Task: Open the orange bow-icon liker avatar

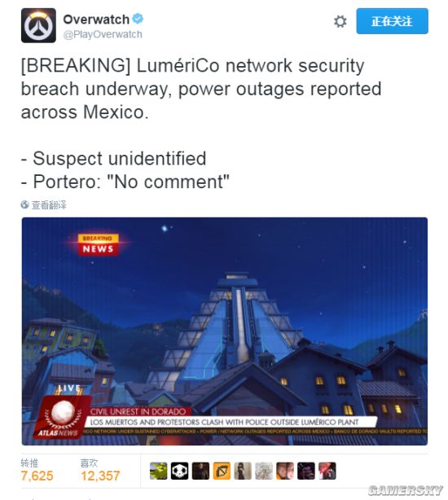Action: (x=222, y=471)
